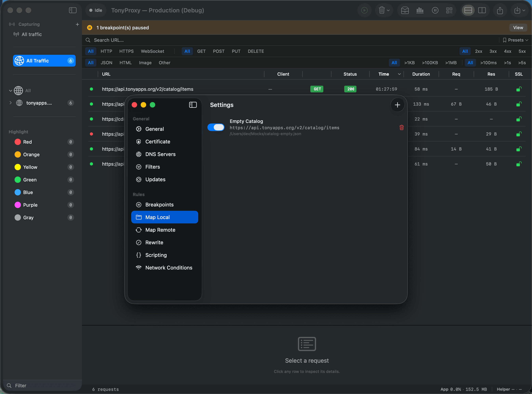Click the resume play button in toolbar
The image size is (532, 394).
[364, 10]
